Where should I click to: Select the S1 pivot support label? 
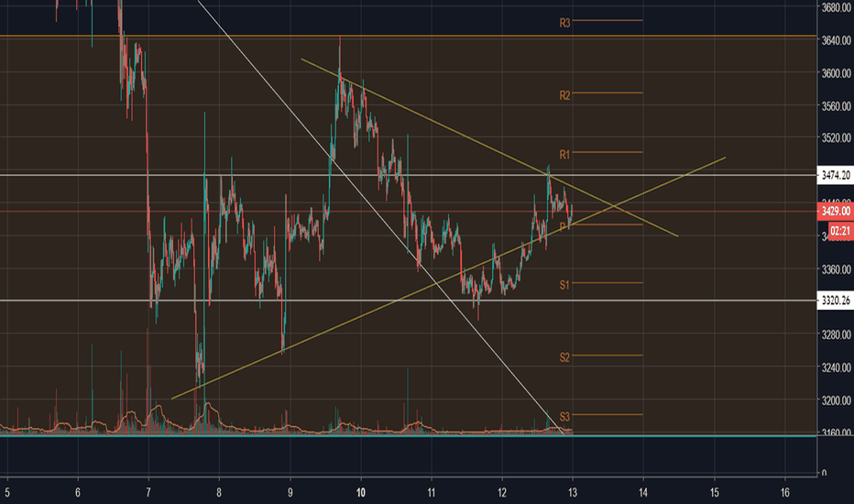[564, 285]
